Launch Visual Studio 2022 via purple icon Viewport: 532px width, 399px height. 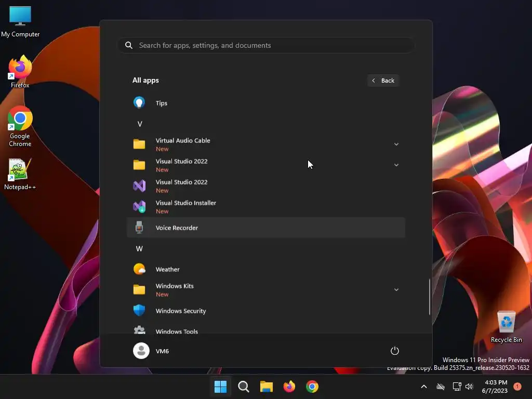click(139, 185)
